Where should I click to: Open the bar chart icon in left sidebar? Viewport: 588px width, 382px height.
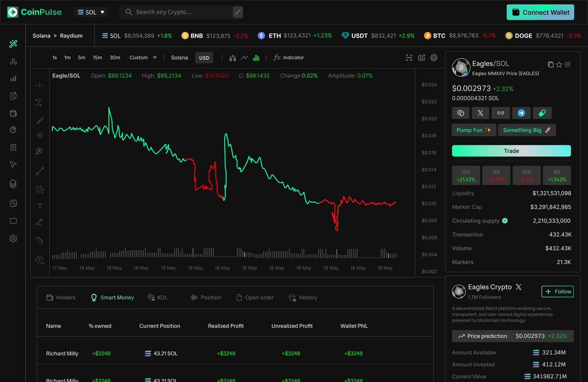pyautogui.click(x=13, y=78)
